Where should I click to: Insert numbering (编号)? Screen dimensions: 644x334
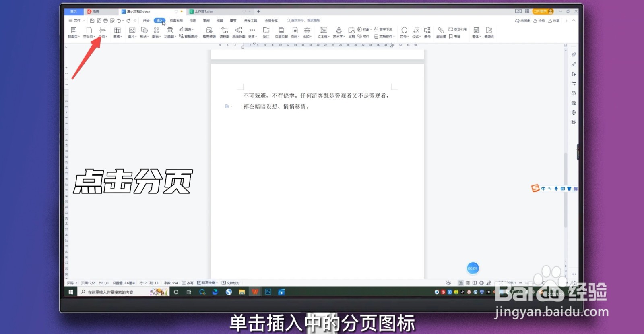click(x=427, y=33)
